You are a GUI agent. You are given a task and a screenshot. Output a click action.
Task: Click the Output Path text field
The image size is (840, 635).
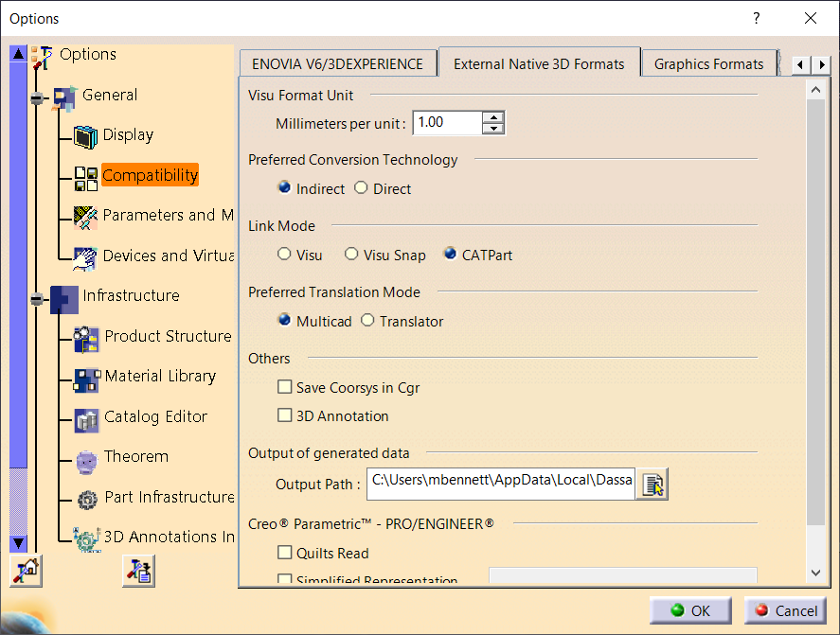(x=501, y=484)
